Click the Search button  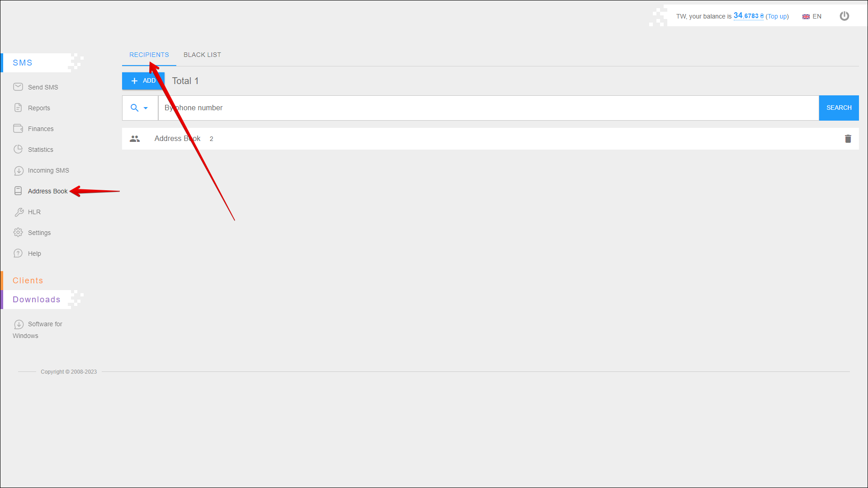(x=839, y=108)
